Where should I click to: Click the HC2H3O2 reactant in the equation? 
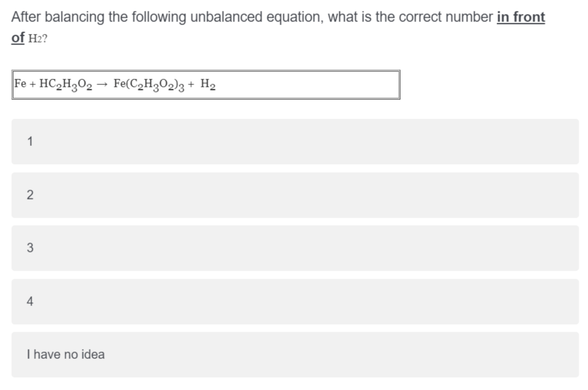(x=66, y=84)
